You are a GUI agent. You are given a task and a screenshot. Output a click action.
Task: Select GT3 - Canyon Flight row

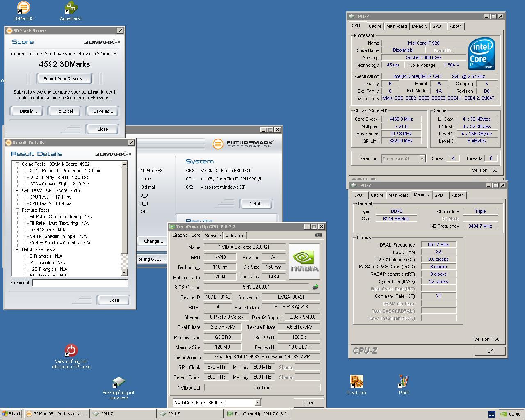click(x=59, y=184)
